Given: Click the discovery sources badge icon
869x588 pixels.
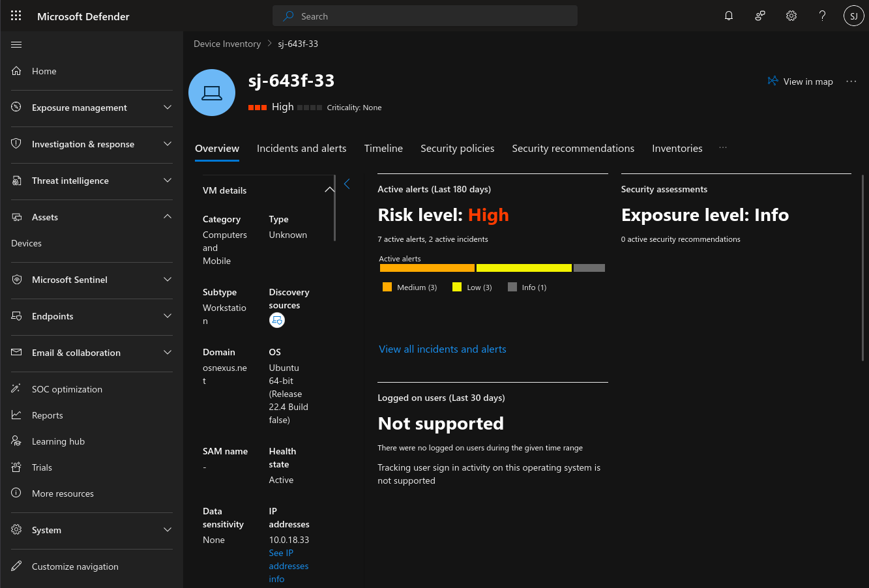Looking at the screenshot, I should point(277,320).
